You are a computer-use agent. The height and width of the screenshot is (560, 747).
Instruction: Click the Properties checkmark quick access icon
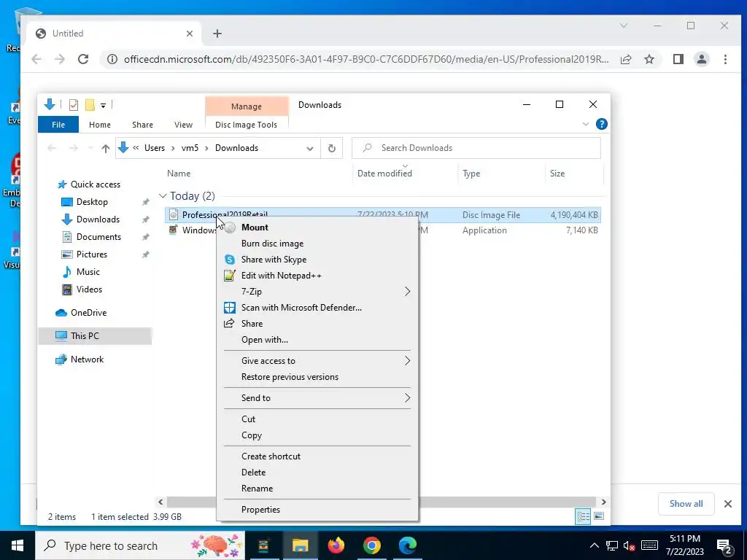[74, 105]
